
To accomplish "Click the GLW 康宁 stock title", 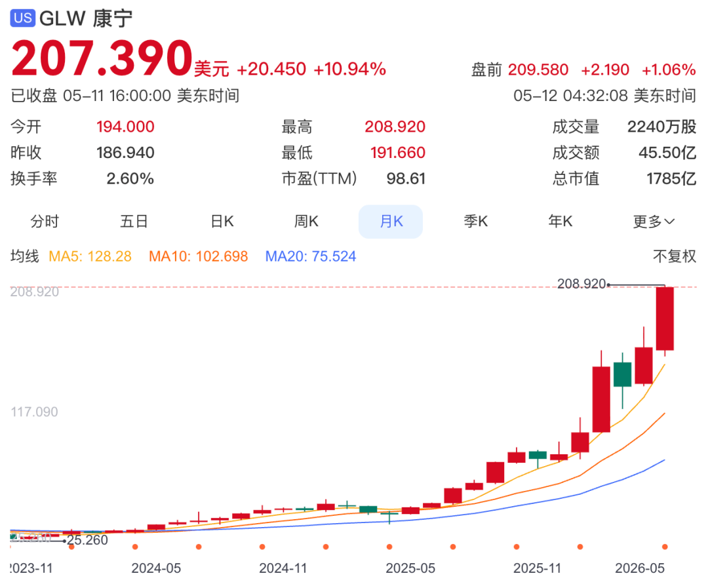I will pyautogui.click(x=86, y=18).
